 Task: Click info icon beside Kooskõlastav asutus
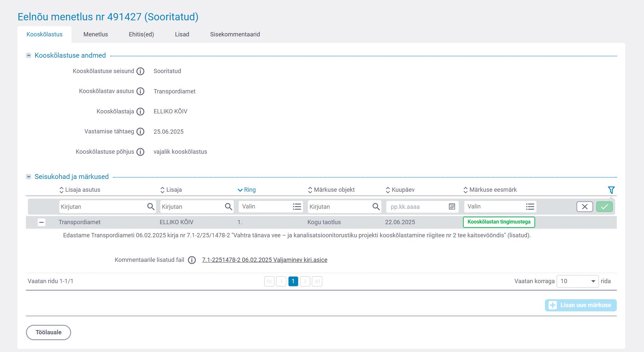(140, 91)
